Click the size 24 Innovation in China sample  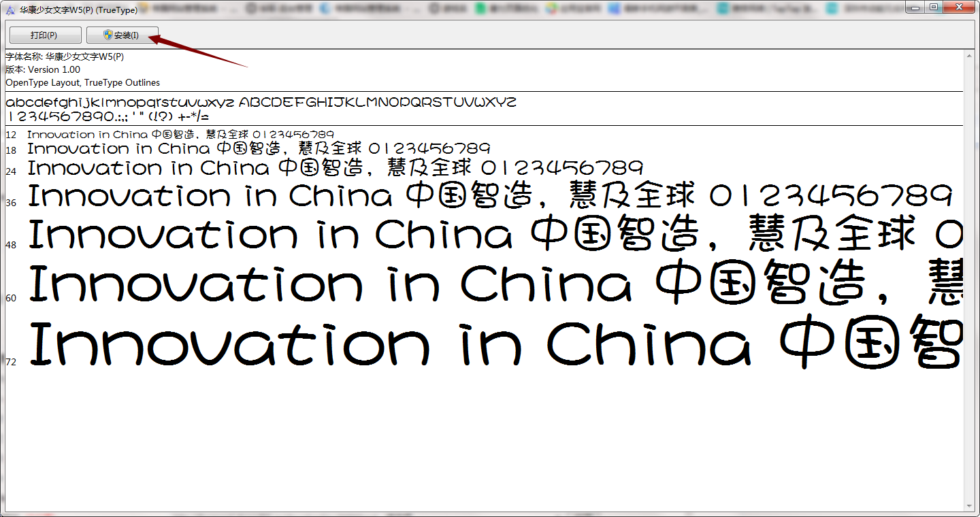point(335,167)
